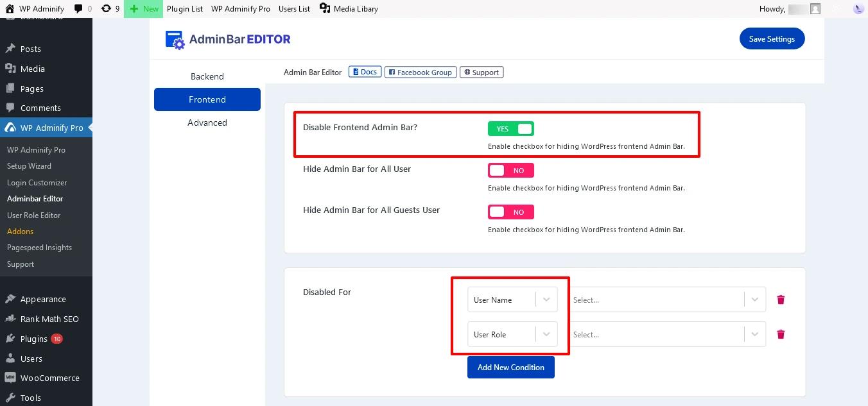Click the AdminBar Editor logo icon

pyautogui.click(x=175, y=40)
